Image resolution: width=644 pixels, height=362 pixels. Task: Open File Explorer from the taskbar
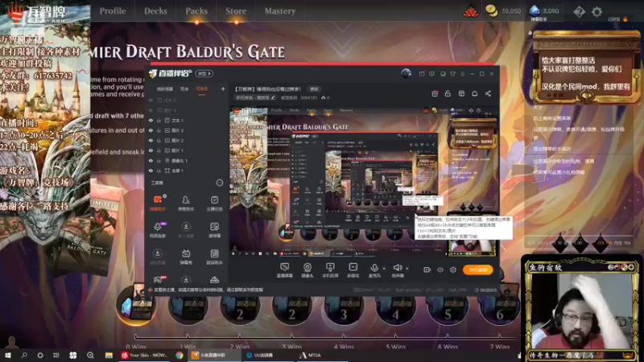(x=109, y=356)
